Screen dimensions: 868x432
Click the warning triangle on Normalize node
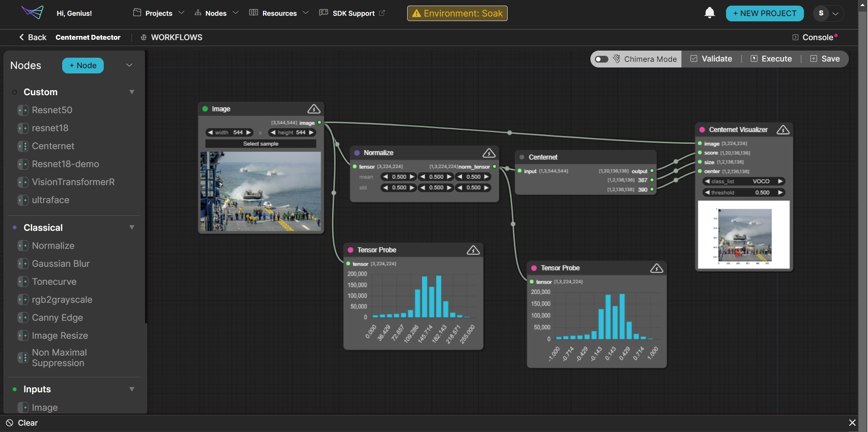pyautogui.click(x=489, y=153)
